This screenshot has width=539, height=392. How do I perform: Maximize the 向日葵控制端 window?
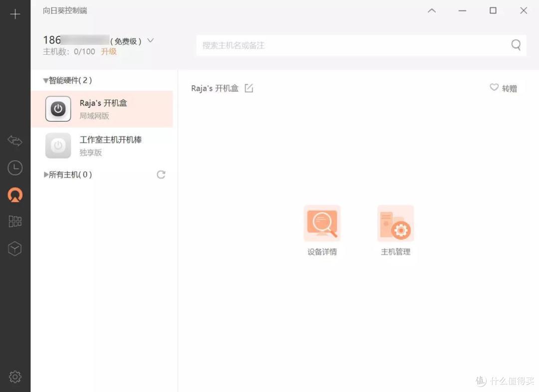pos(493,10)
